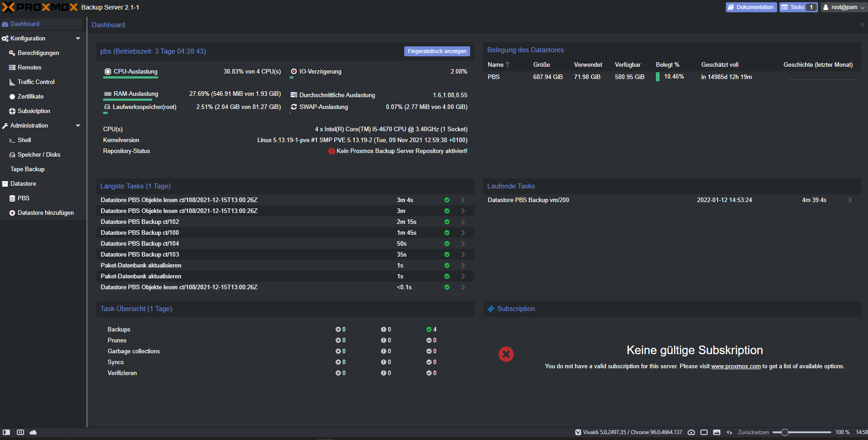
Task: Open the root@pam user dropdown
Action: coord(844,7)
